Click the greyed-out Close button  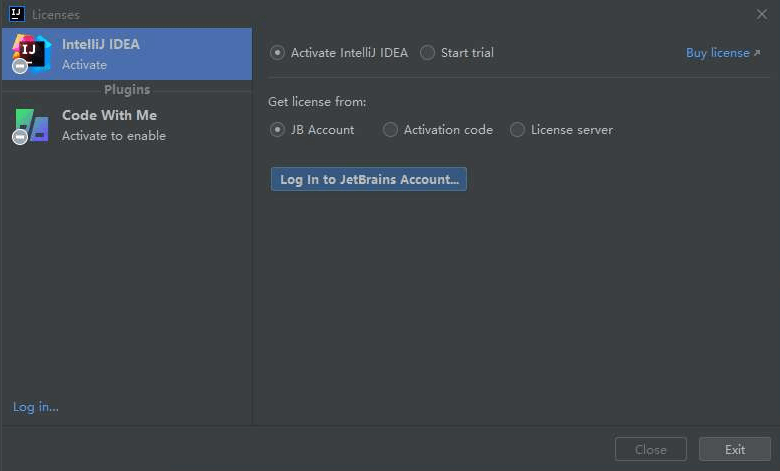click(651, 449)
